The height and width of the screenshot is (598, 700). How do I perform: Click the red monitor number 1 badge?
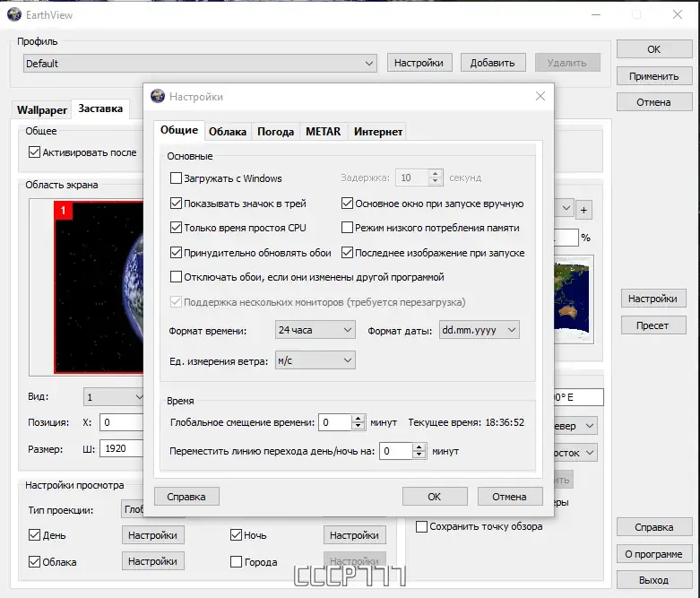point(63,211)
